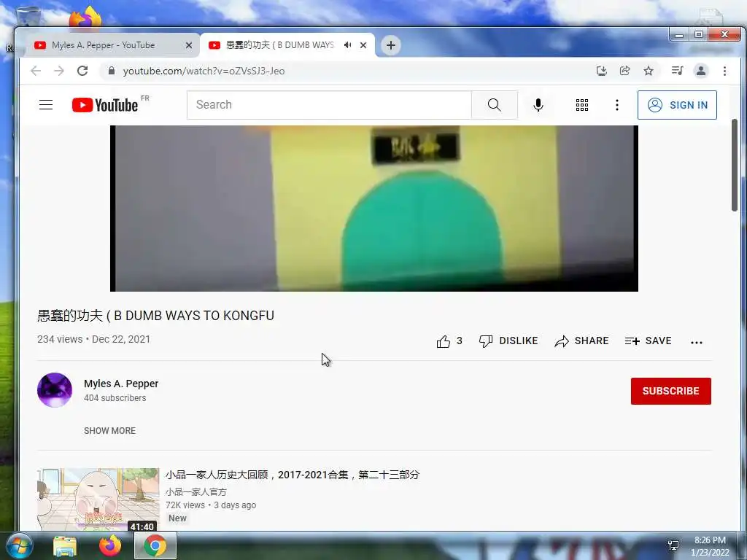Type in the YouTube Search field

329,105
